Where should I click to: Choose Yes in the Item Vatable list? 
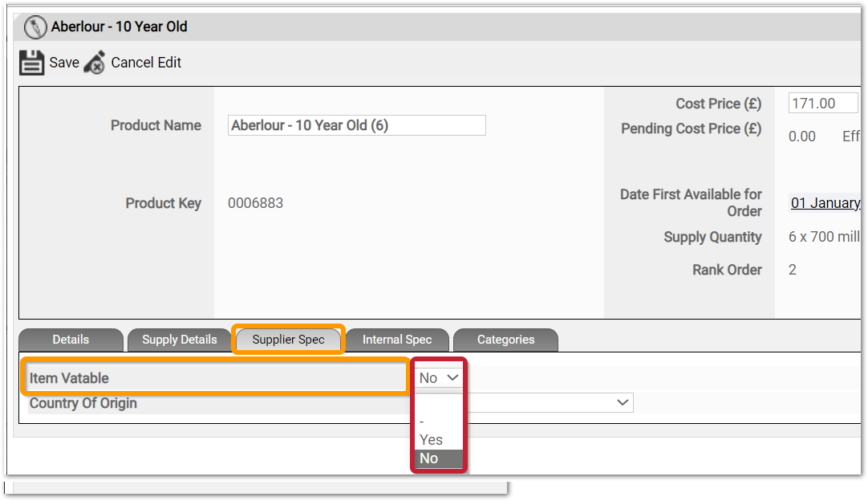click(x=431, y=440)
